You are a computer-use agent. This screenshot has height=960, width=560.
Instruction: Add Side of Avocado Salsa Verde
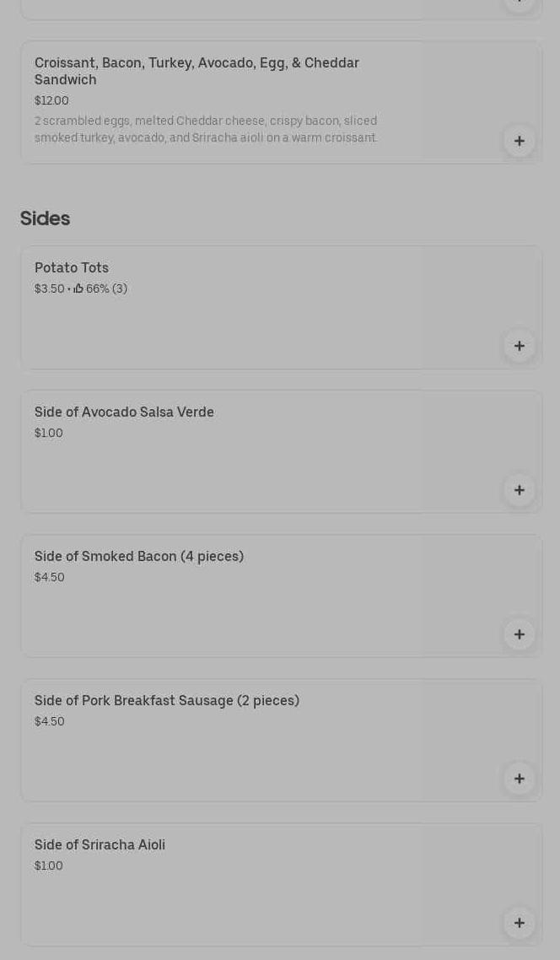[x=520, y=490]
